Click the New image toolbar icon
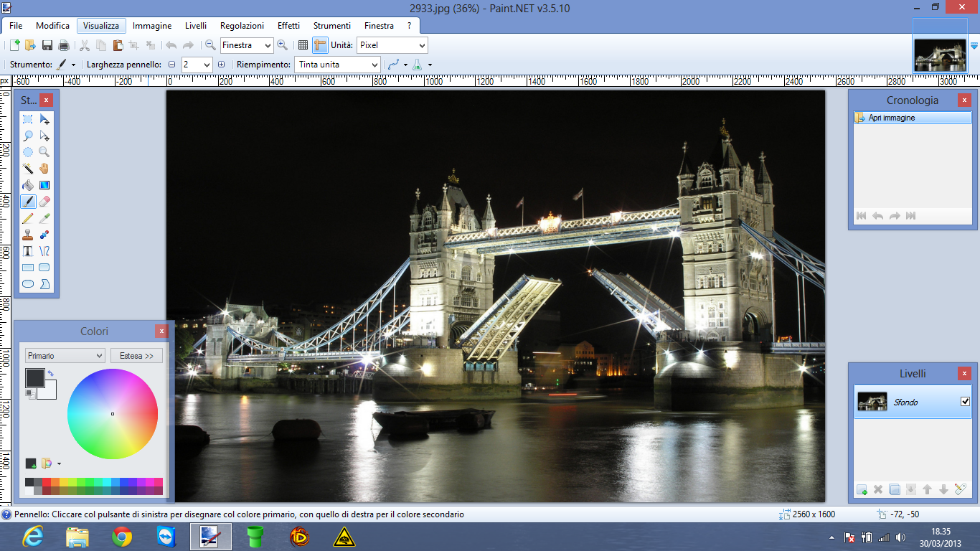Viewport: 980px width, 551px height. coord(14,45)
